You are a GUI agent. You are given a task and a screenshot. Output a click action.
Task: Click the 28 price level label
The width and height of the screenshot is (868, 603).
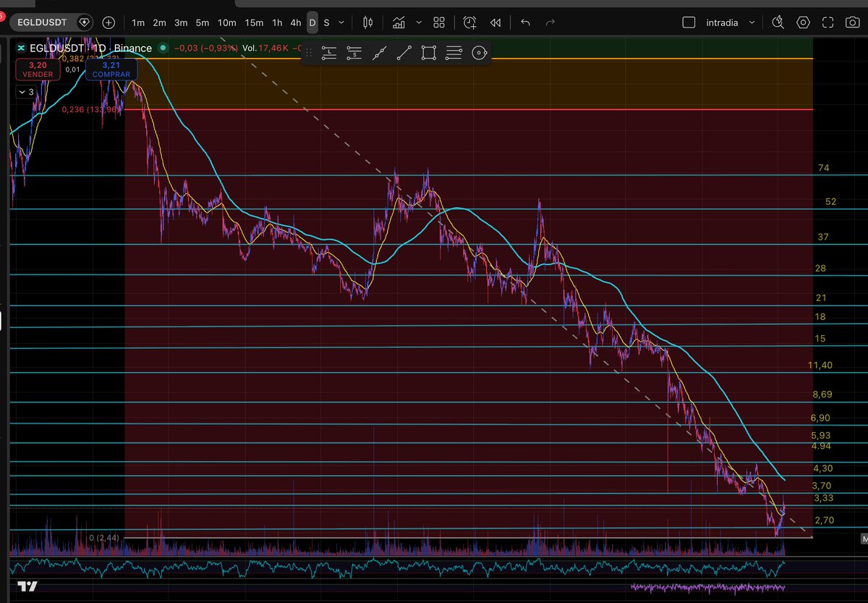coord(820,268)
